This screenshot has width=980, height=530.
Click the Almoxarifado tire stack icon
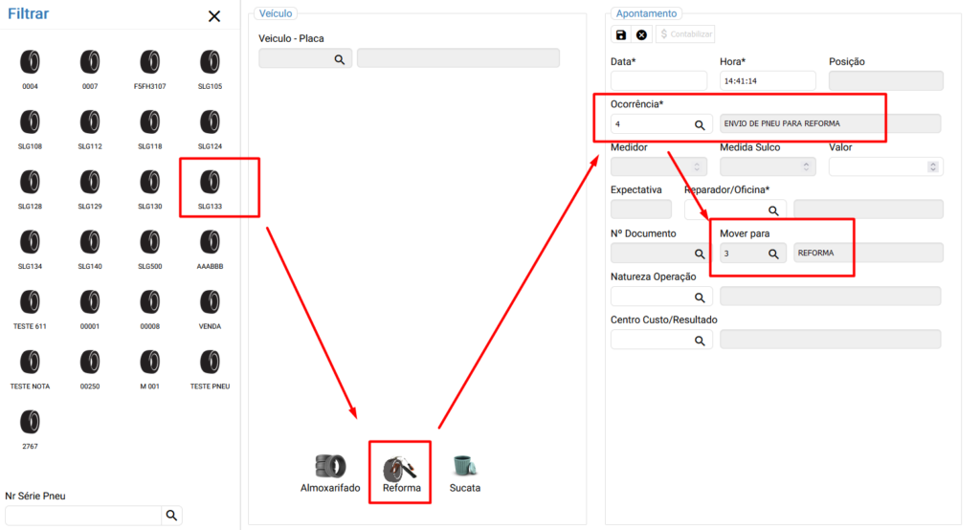point(330,466)
